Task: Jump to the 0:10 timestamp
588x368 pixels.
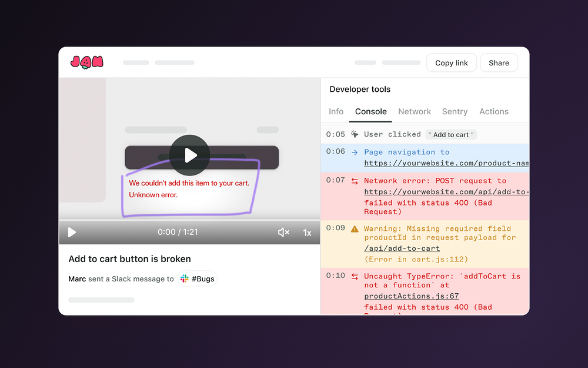Action: [x=335, y=275]
